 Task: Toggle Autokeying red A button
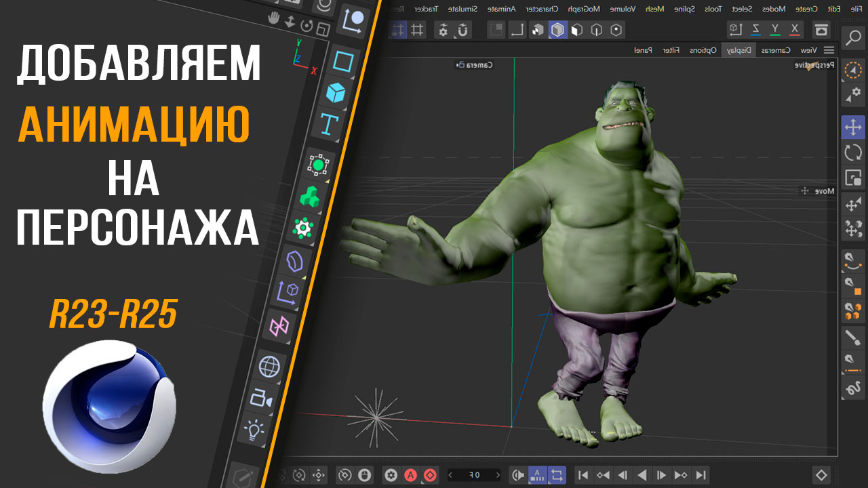pyautogui.click(x=410, y=475)
